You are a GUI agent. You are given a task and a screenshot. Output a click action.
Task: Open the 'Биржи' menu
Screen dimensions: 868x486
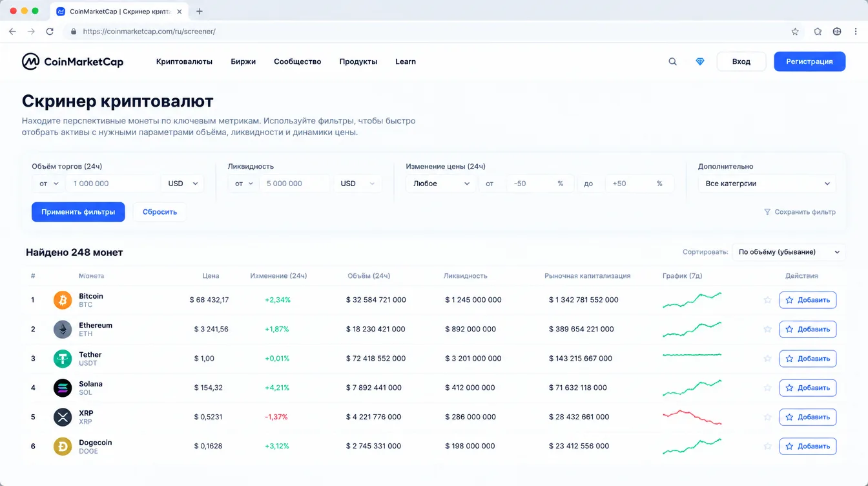(x=243, y=61)
